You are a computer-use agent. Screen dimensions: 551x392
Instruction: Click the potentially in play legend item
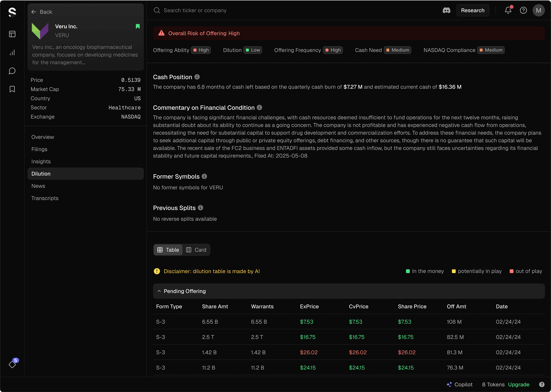477,271
